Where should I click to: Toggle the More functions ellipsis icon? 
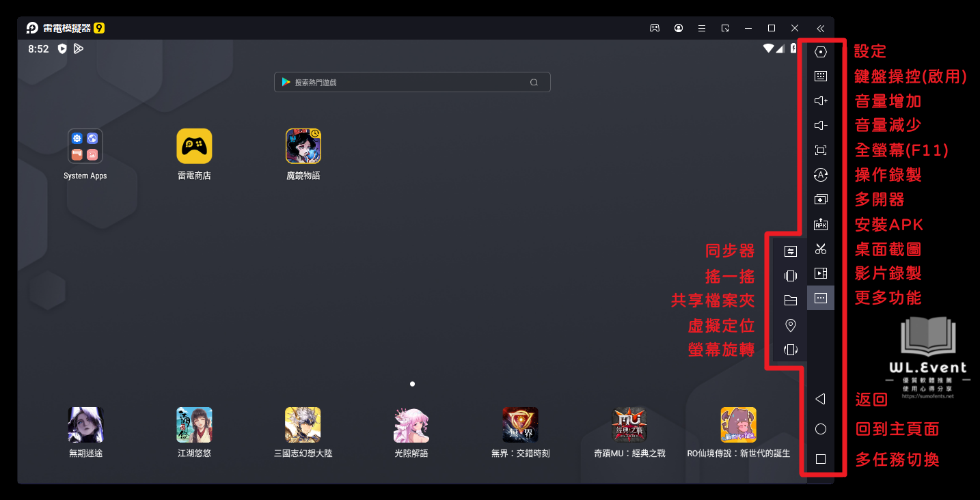coord(821,298)
